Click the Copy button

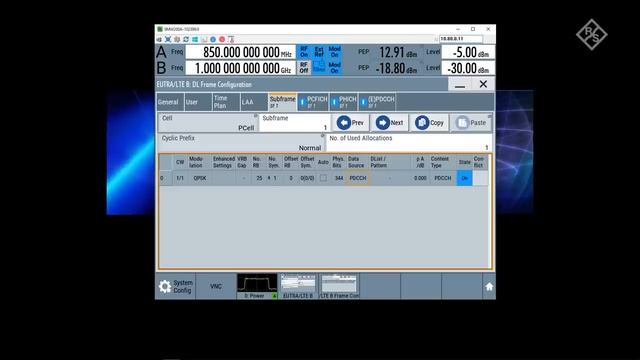(x=429, y=122)
